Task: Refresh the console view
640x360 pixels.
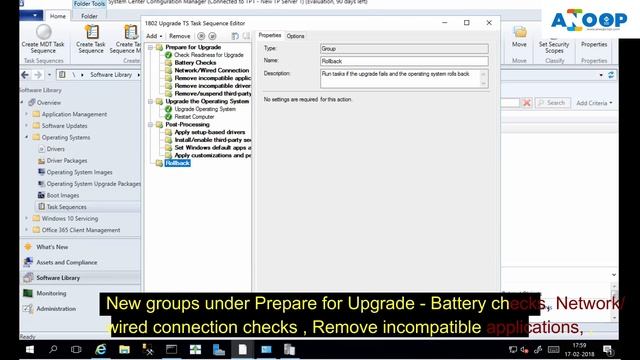Action: point(611,75)
